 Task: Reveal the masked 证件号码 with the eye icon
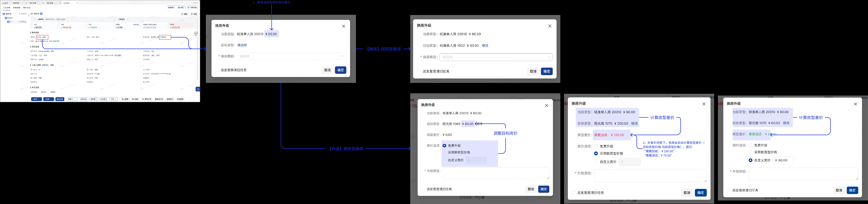[170, 74]
